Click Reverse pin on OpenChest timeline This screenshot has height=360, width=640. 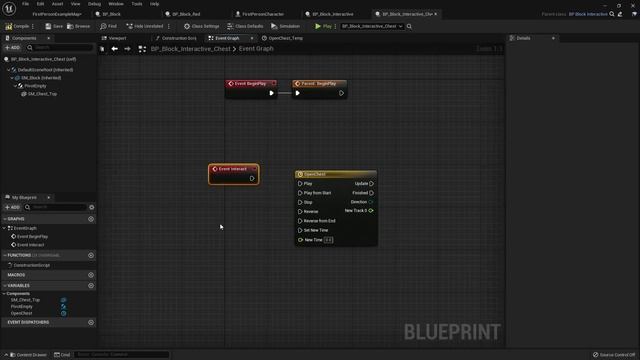300,211
